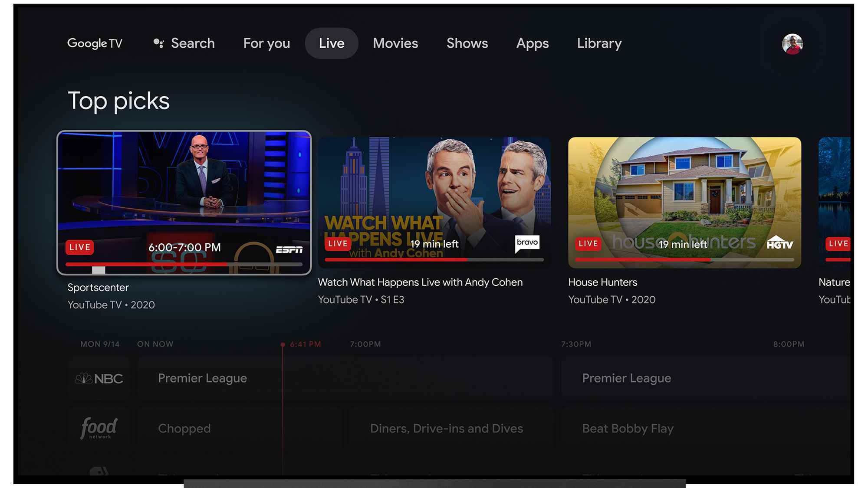
Task: Open the Library section
Action: point(599,43)
